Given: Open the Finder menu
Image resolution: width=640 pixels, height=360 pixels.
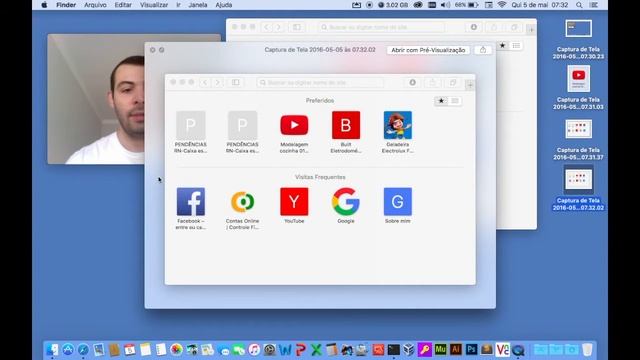Looking at the screenshot, I should pos(66,5).
